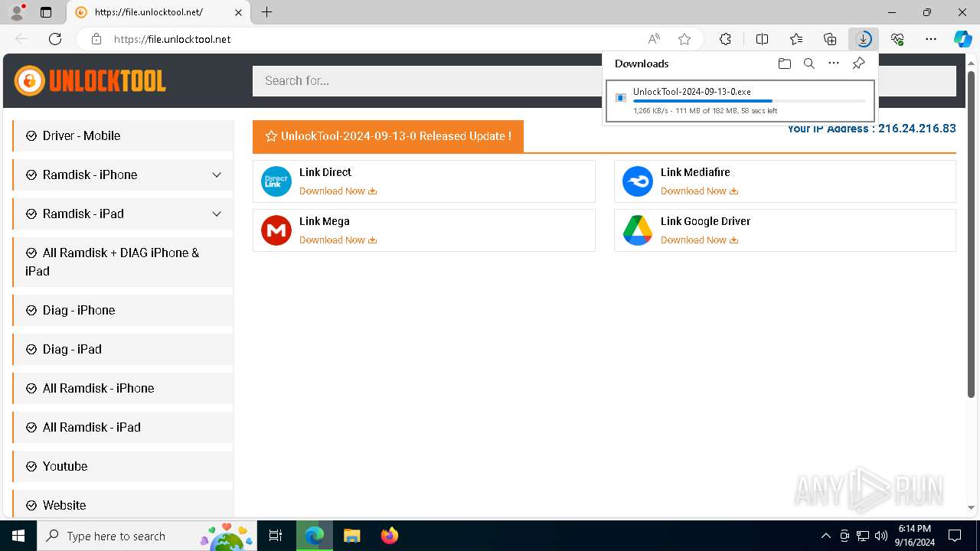
Task: Open a new browser tab
Action: click(x=266, y=12)
